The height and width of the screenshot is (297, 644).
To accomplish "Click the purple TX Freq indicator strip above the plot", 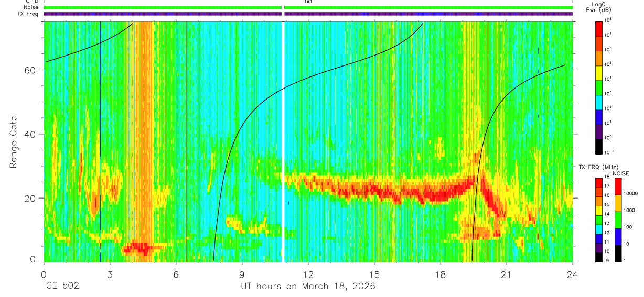I will [x=308, y=14].
